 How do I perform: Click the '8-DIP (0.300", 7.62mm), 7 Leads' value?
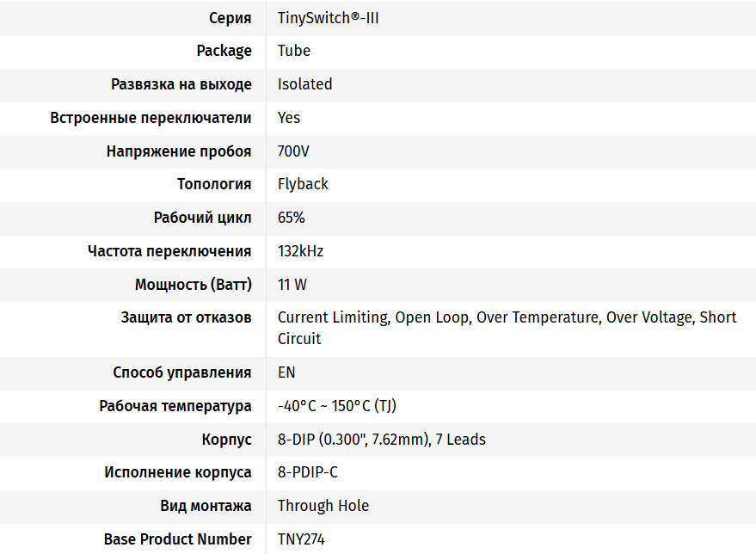tap(381, 440)
